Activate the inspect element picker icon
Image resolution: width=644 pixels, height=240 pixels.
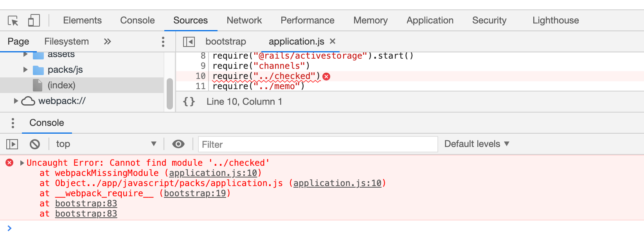tap(13, 21)
